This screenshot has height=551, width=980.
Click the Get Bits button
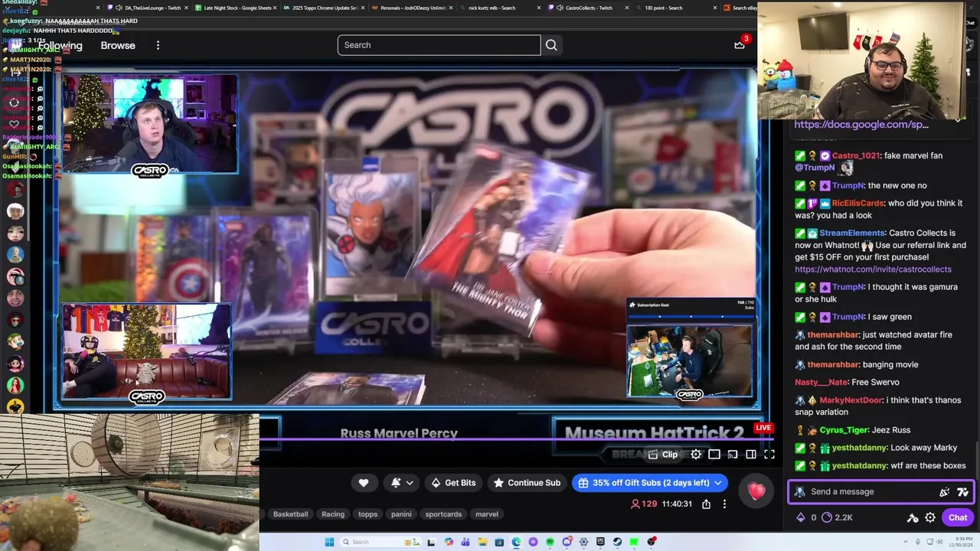pos(452,483)
